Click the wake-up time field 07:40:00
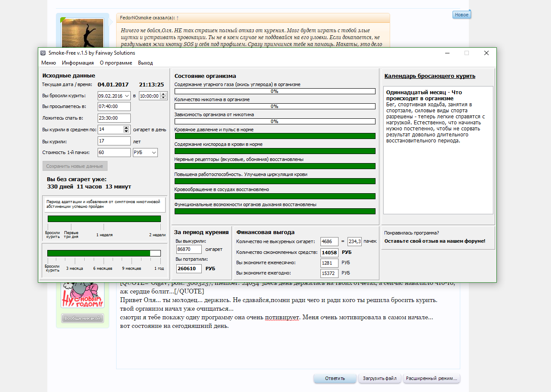The width and height of the screenshot is (551, 392). click(x=114, y=106)
